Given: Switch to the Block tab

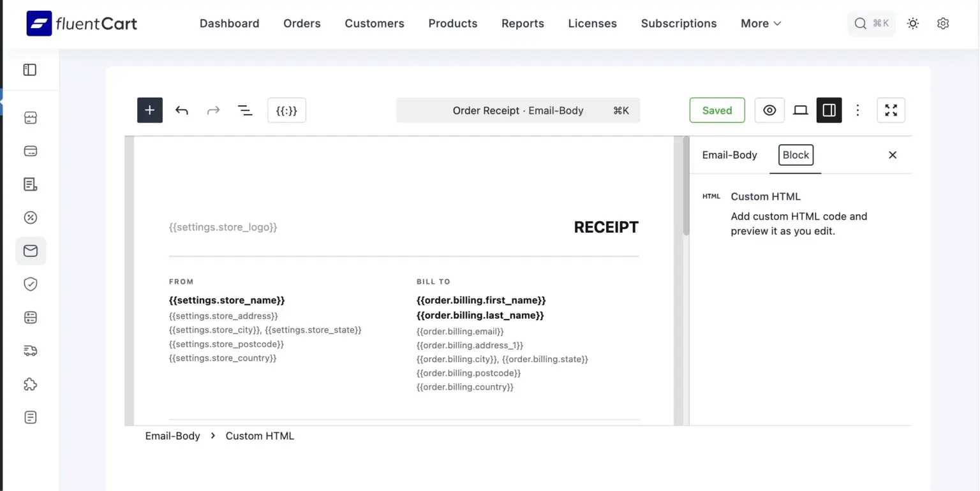Looking at the screenshot, I should [x=795, y=155].
